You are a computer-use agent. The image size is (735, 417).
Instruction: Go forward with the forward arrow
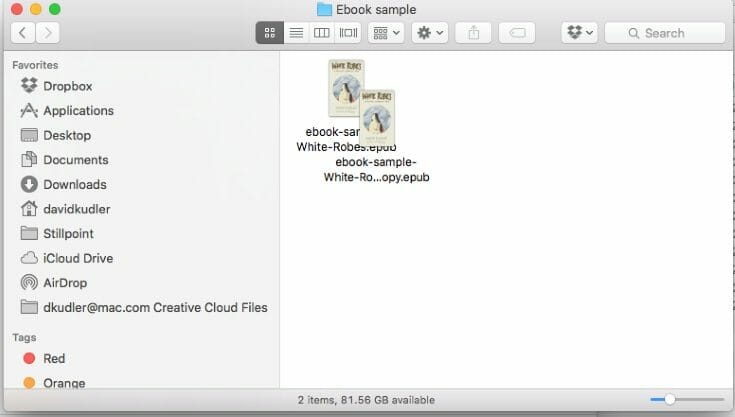[47, 33]
